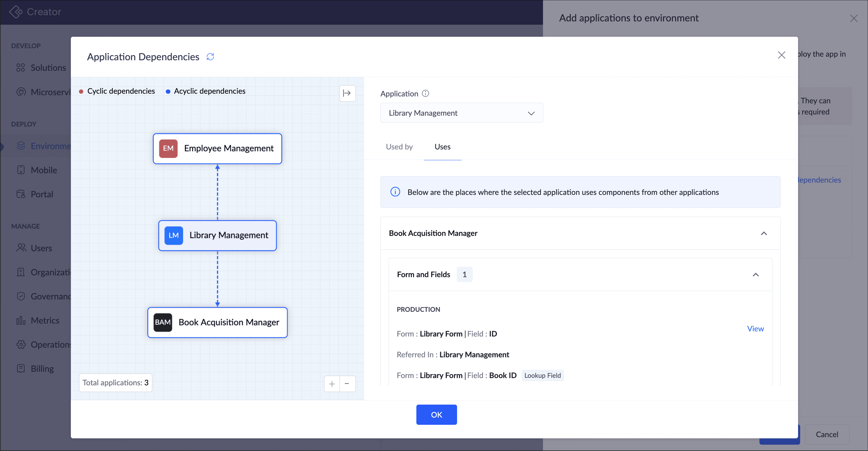This screenshot has width=868, height=451.
Task: Click the Total applications counter box
Action: pos(115,383)
